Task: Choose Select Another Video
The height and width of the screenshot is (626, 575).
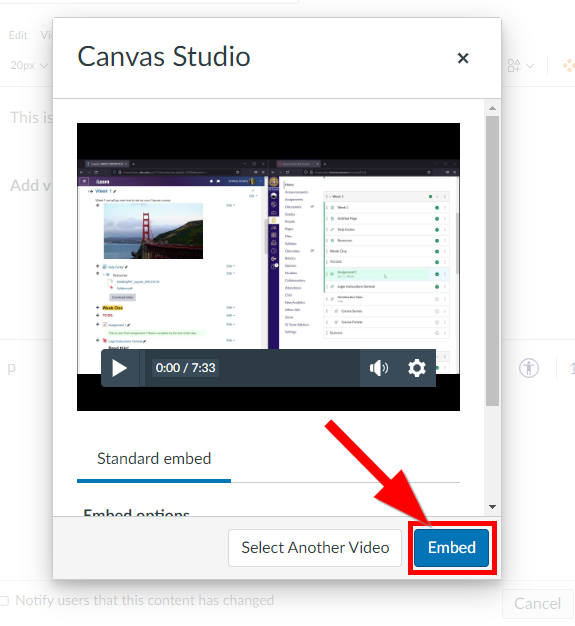Action: 315,547
